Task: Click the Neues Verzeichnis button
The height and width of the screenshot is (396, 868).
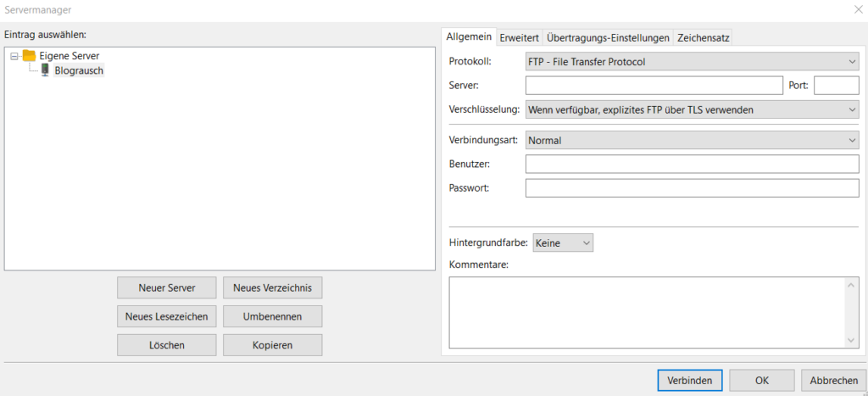Action: (x=272, y=287)
